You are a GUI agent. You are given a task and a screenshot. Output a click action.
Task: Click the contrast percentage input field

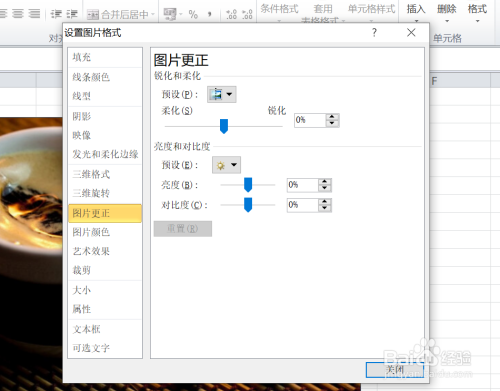click(x=303, y=205)
